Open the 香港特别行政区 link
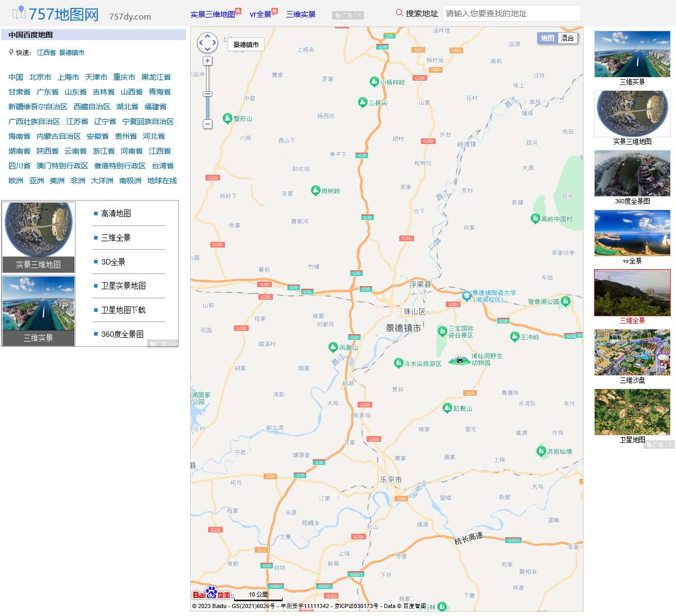676x616 pixels. coord(120,166)
